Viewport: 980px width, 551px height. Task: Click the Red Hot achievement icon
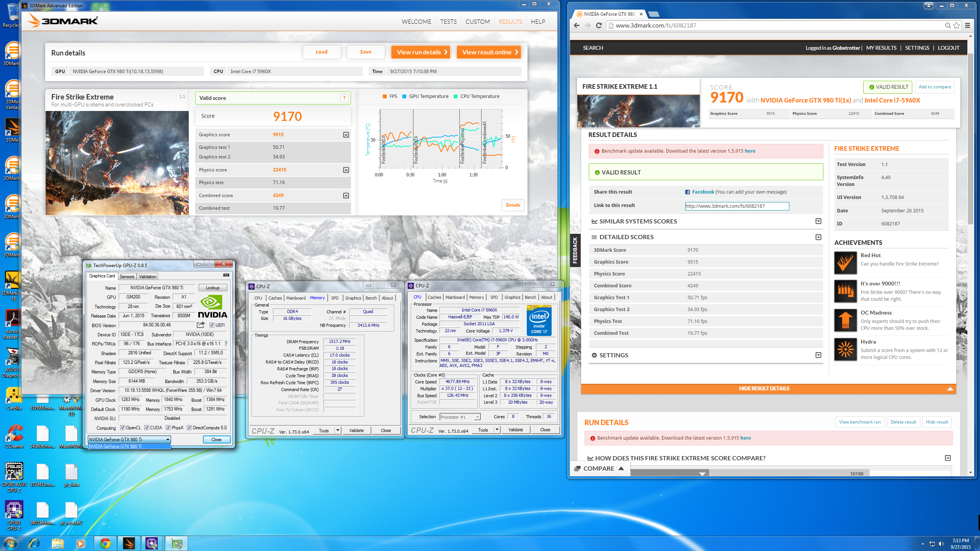click(x=846, y=262)
